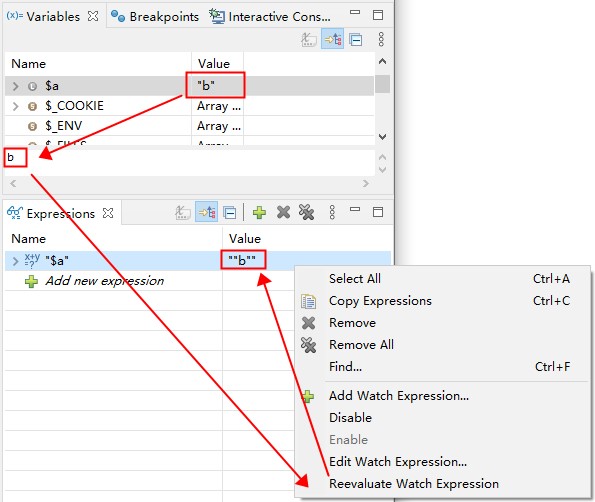Click the Variables list vertical scrollbar thumb
This screenshot has height=502, width=595.
pos(382,84)
